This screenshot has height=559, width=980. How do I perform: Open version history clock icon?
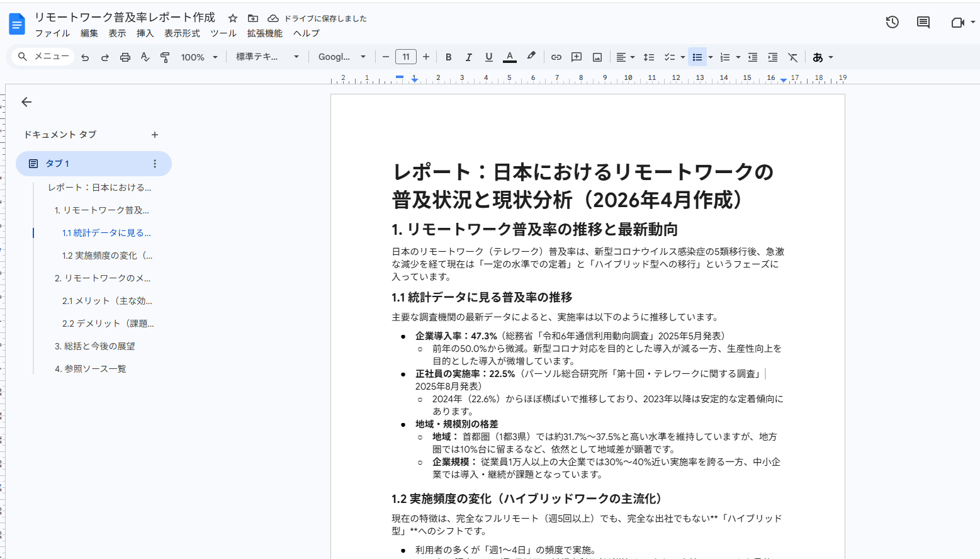pyautogui.click(x=892, y=23)
